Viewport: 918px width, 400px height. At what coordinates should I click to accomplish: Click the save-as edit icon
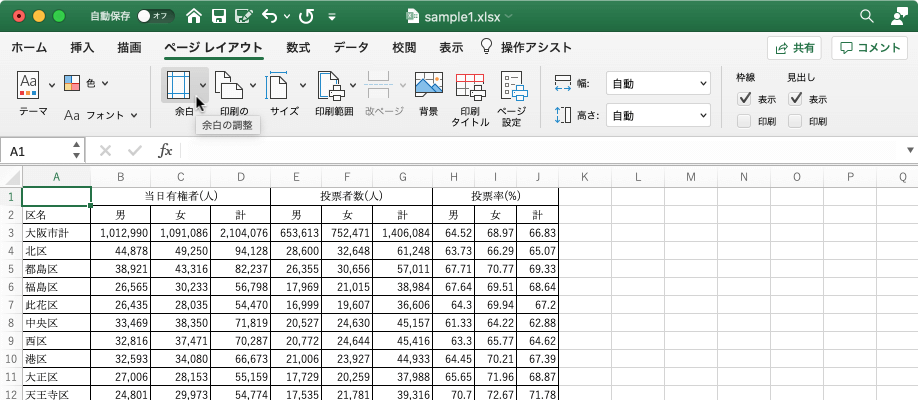click(x=244, y=16)
